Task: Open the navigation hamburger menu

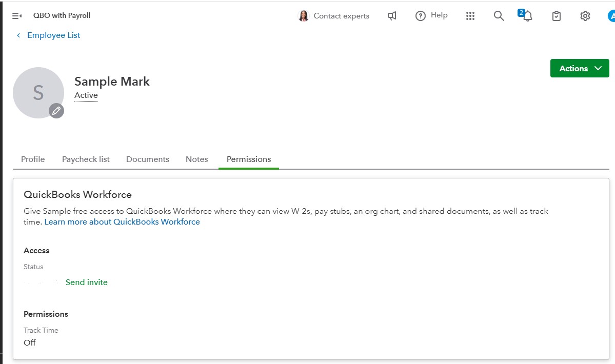Action: pyautogui.click(x=15, y=15)
